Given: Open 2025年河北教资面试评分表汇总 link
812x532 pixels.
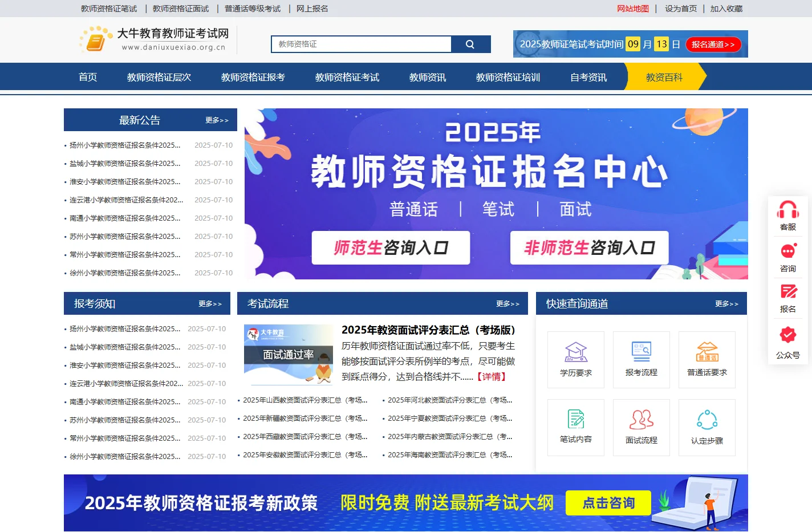Looking at the screenshot, I should click(x=450, y=400).
